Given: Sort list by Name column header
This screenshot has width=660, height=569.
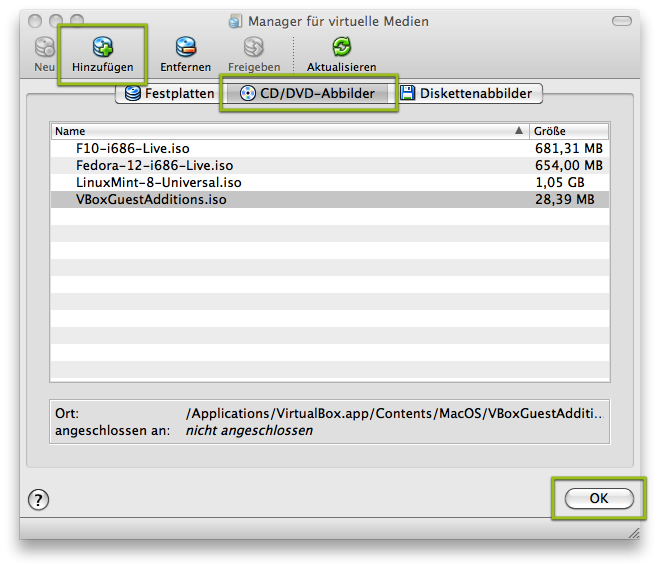Looking at the screenshot, I should click(x=290, y=131).
